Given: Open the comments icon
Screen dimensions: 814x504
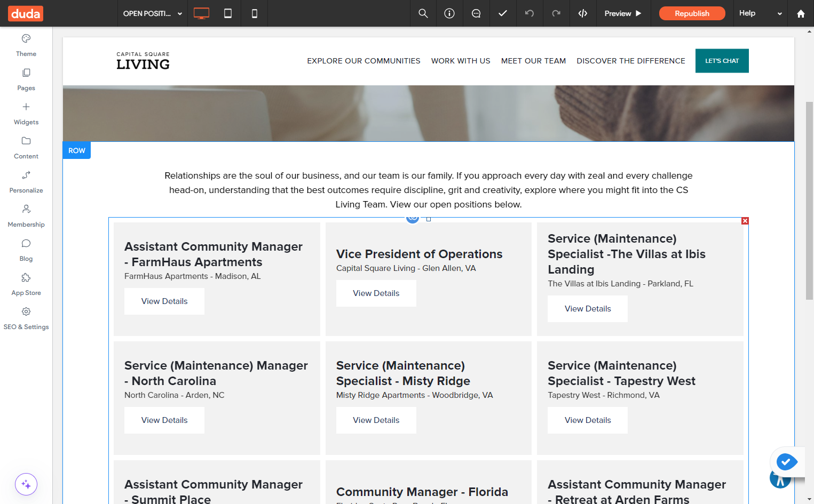Looking at the screenshot, I should [476, 13].
